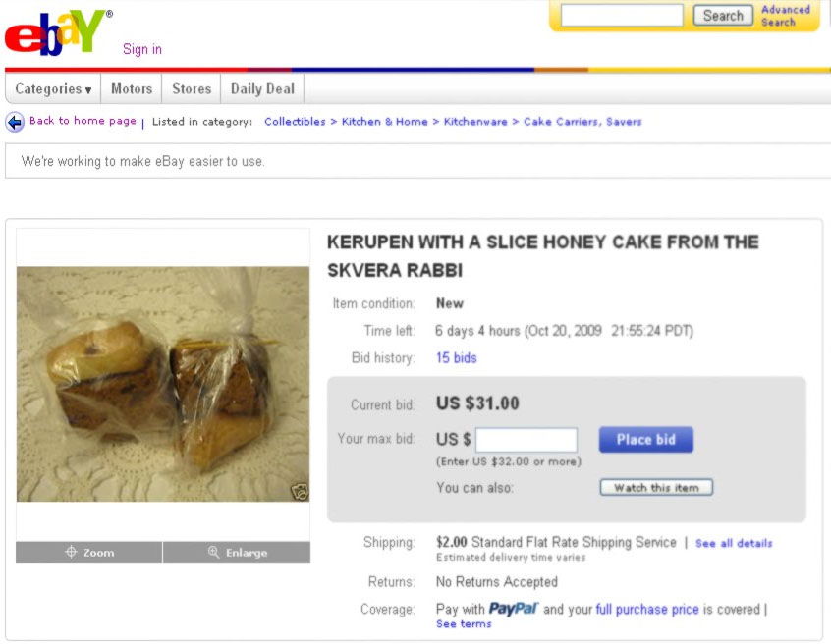The width and height of the screenshot is (831, 644).
Task: Click inside the max bid amount field
Action: coord(526,439)
